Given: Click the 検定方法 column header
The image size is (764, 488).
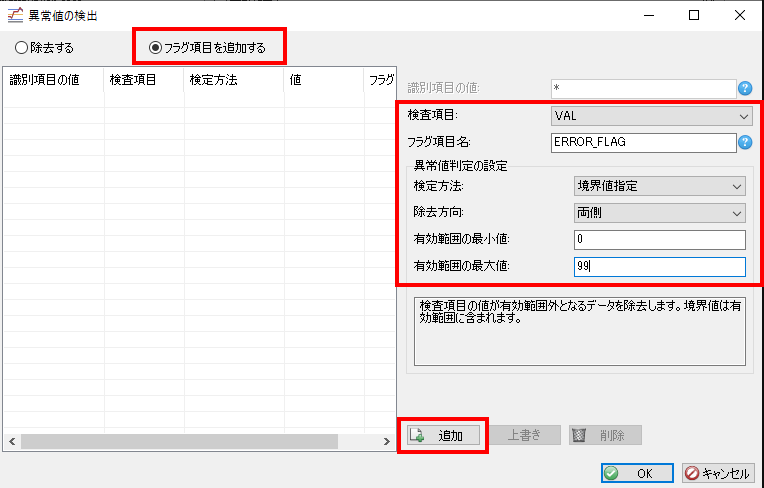Looking at the screenshot, I should 234,80.
